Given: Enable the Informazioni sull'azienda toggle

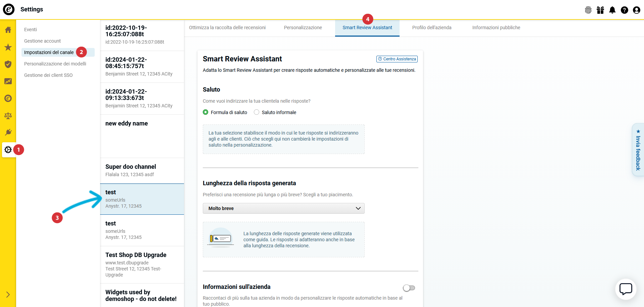Looking at the screenshot, I should pyautogui.click(x=409, y=288).
